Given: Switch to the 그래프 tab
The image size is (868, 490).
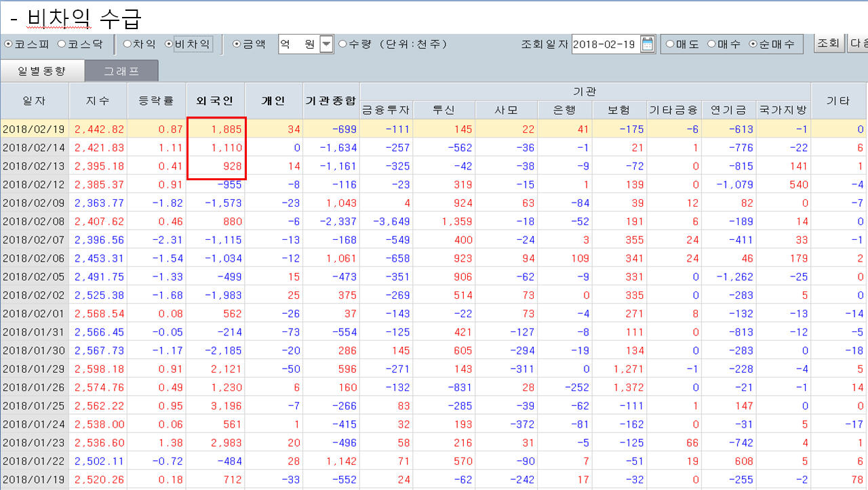Looking at the screenshot, I should click(x=121, y=70).
